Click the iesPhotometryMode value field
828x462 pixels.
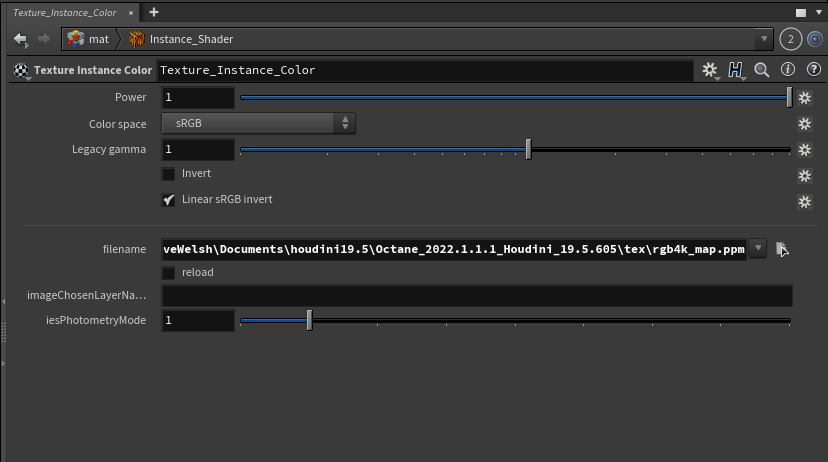(198, 320)
